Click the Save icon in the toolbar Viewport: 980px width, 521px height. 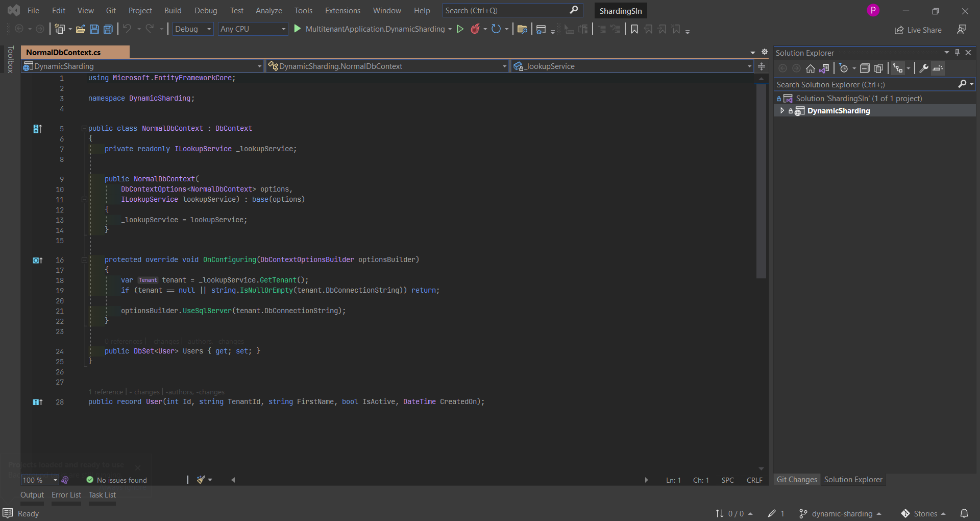tap(94, 29)
